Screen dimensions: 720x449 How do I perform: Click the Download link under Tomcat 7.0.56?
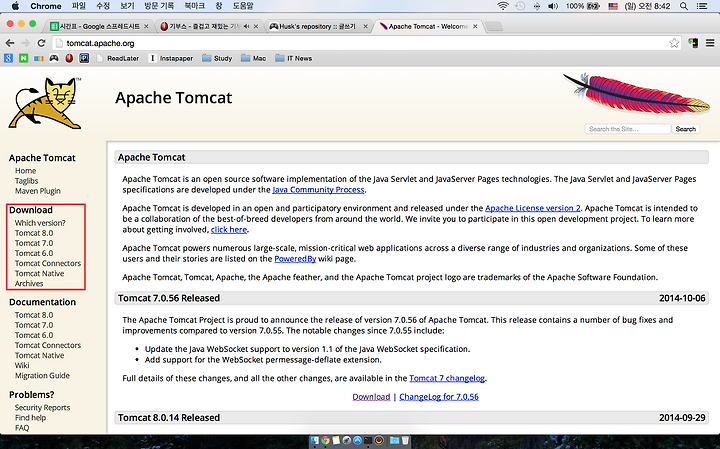(371, 397)
